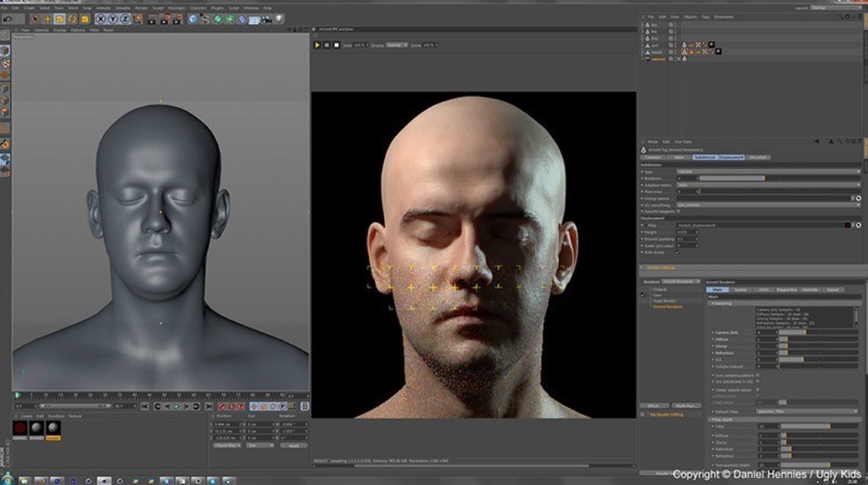The width and height of the screenshot is (868, 485).
Task: Select the Rotate tool in the toolbar
Action: 72,19
